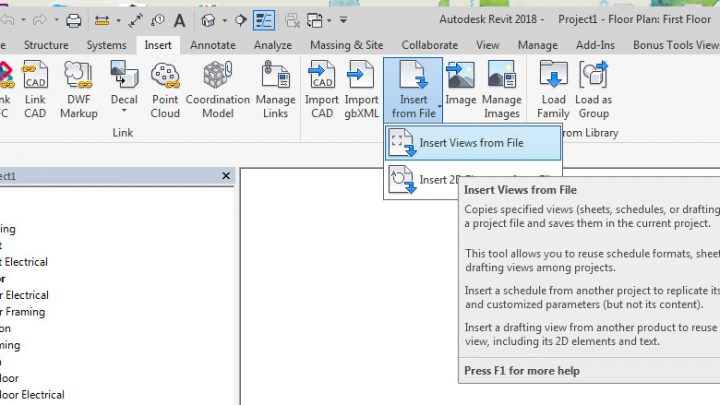This screenshot has width=720, height=405.
Task: Click the Insert from File button
Action: [x=413, y=90]
